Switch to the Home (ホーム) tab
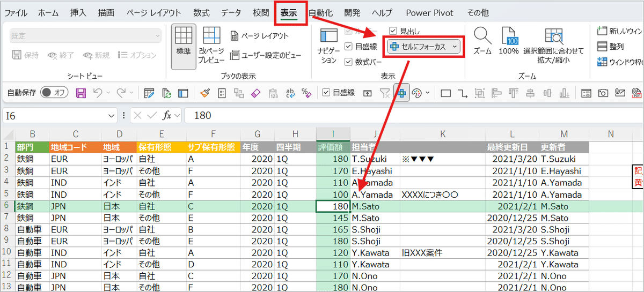This screenshot has height=292, width=644. pyautogui.click(x=48, y=13)
